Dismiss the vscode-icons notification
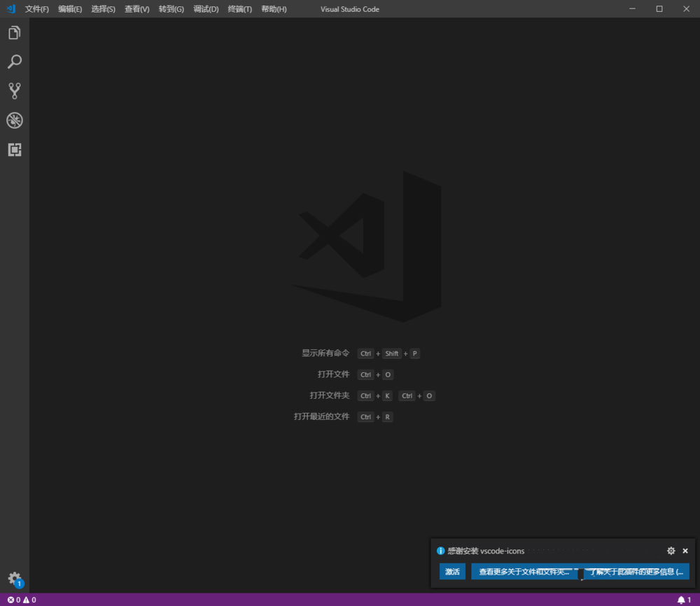 coord(685,551)
